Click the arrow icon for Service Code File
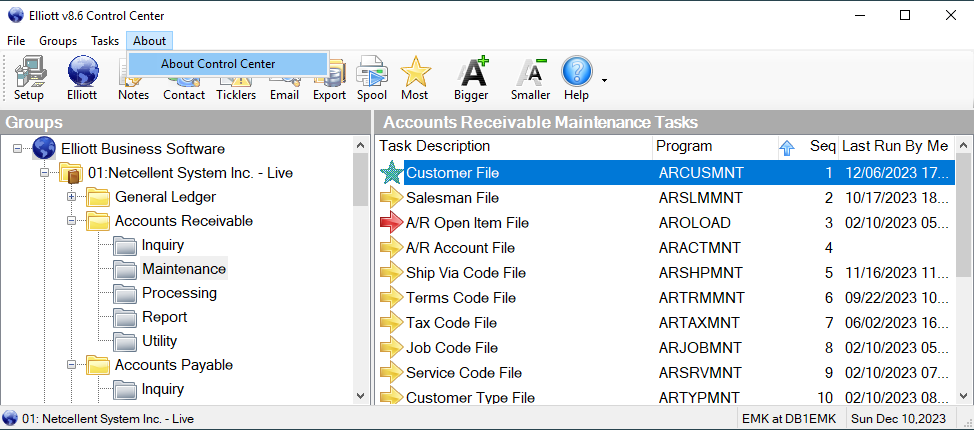Screen dimensions: 974x430 coord(391,373)
